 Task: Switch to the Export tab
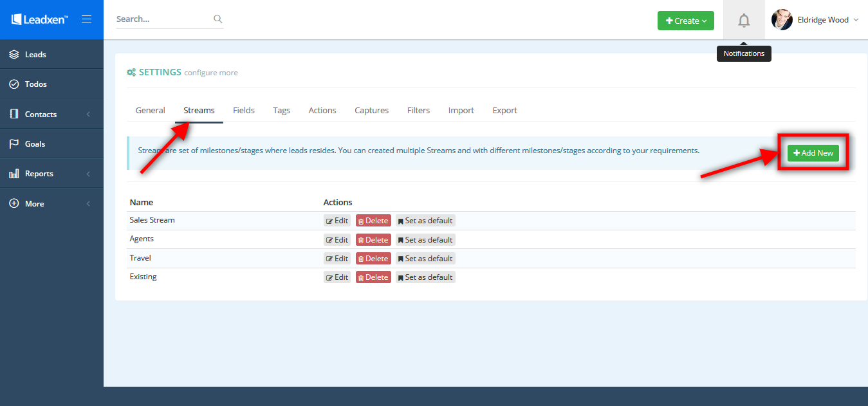[x=504, y=110]
